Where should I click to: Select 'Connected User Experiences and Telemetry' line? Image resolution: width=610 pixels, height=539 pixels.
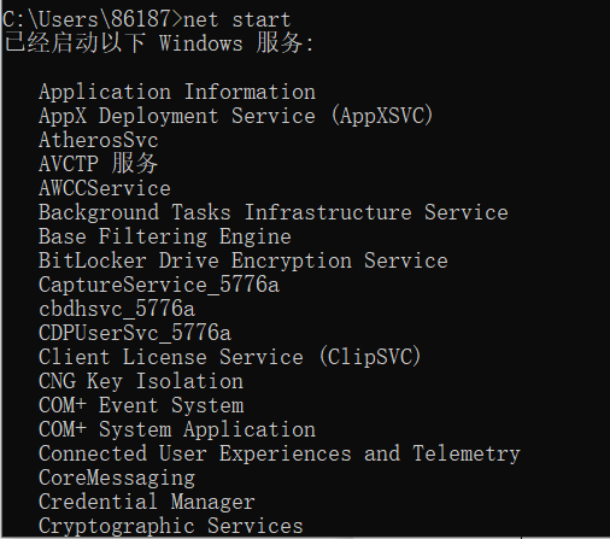[279, 454]
